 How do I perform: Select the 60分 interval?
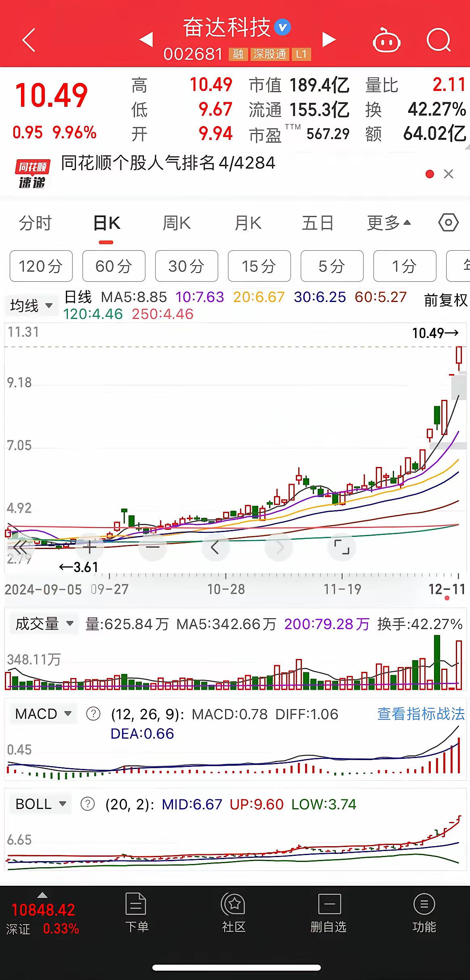click(114, 266)
